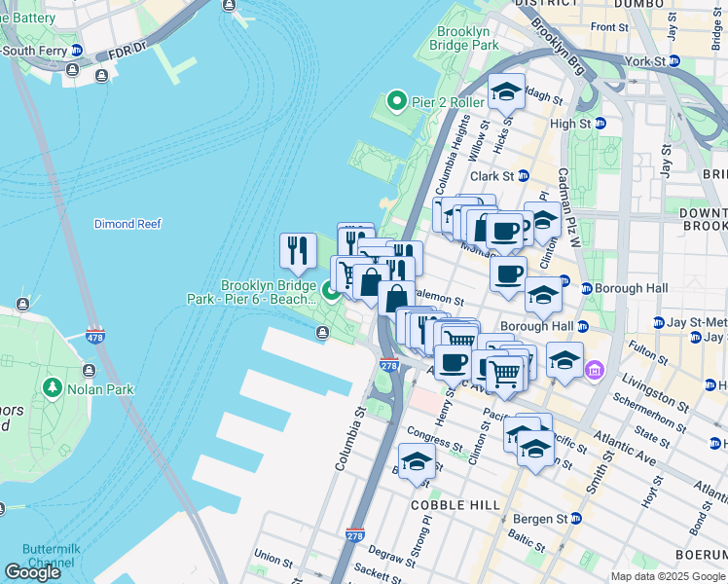Screen dimensions: 728x584
Task: Open the front shopping cart marker on Atlantic Ave
Action: (x=505, y=375)
